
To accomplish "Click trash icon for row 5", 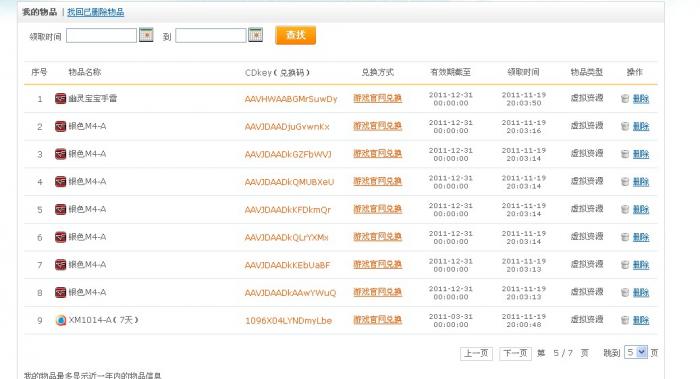I will (625, 209).
